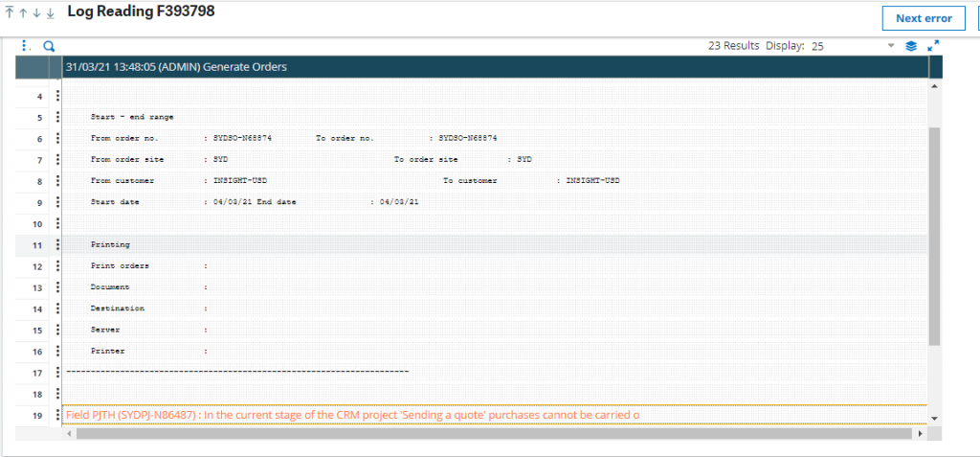This screenshot has width=980, height=457.
Task: Open line 19 row actions menu
Action: (x=57, y=415)
